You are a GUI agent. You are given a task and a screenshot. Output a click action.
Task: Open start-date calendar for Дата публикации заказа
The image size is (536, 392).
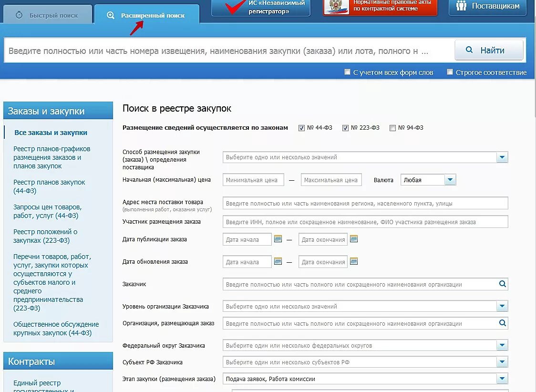[x=278, y=239]
